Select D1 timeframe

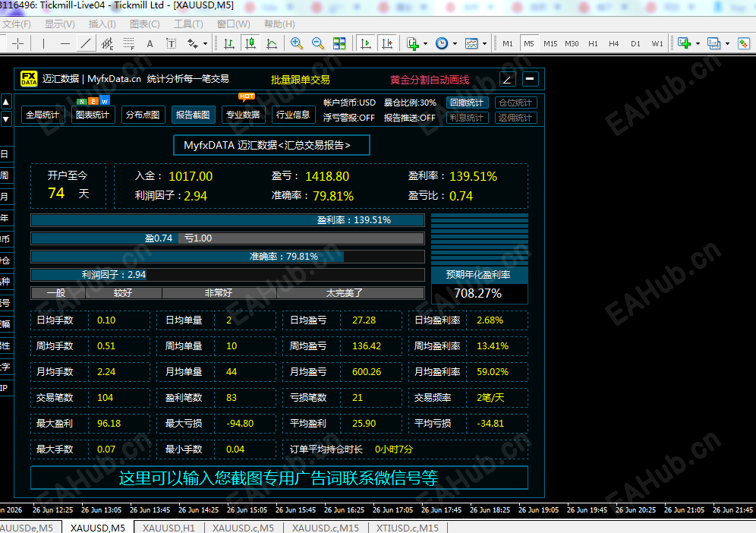click(635, 44)
